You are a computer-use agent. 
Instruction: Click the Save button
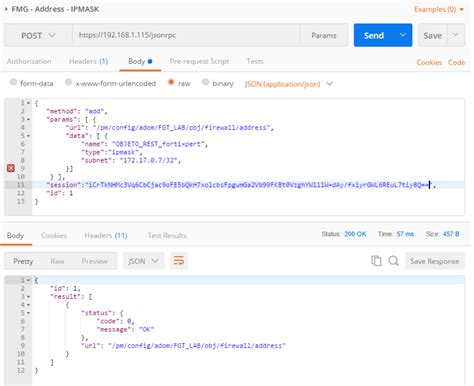[433, 35]
